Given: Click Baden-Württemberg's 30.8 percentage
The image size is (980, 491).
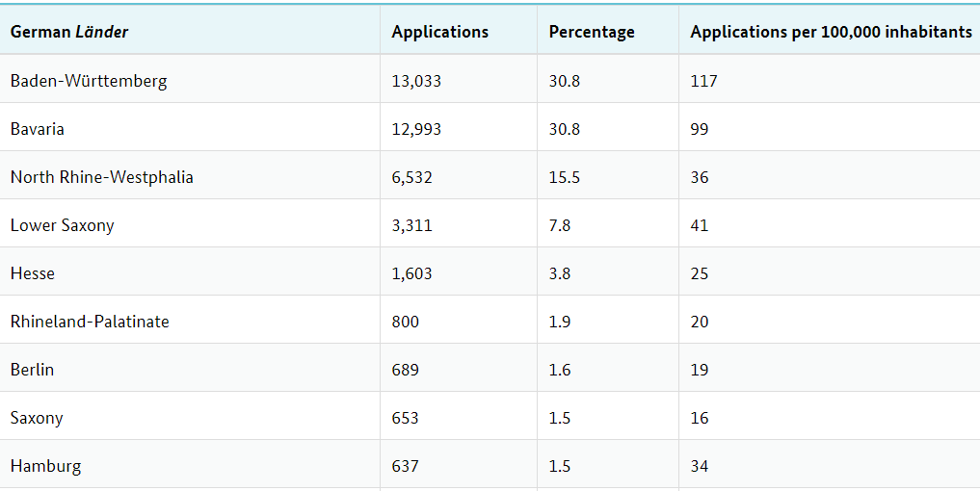Looking at the screenshot, I should pos(565,81).
